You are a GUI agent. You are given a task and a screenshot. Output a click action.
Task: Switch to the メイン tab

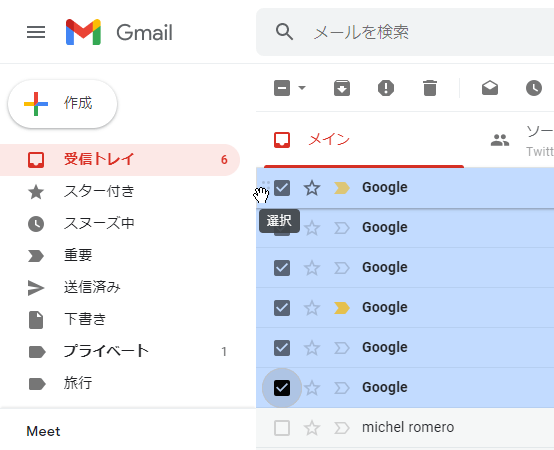pyautogui.click(x=364, y=140)
